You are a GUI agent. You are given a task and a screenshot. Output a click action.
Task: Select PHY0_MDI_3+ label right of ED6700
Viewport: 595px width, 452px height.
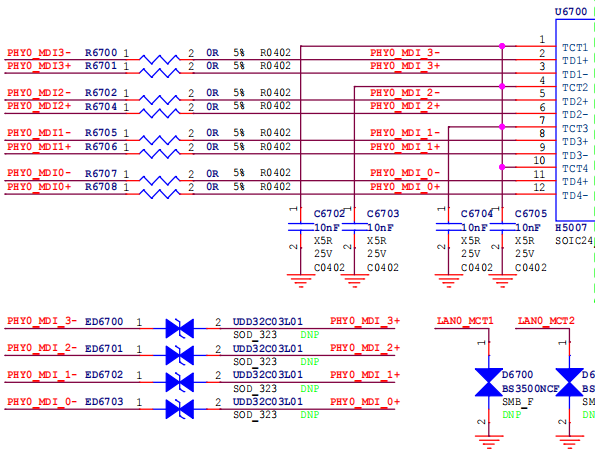point(365,321)
